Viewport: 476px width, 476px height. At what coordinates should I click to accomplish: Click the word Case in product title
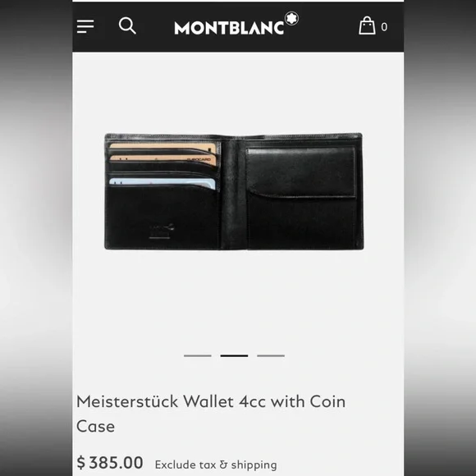96,427
